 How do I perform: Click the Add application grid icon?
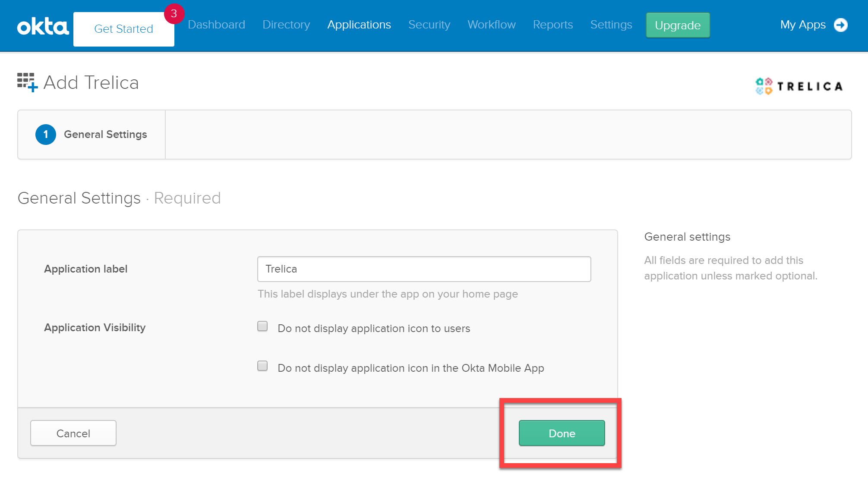(27, 82)
